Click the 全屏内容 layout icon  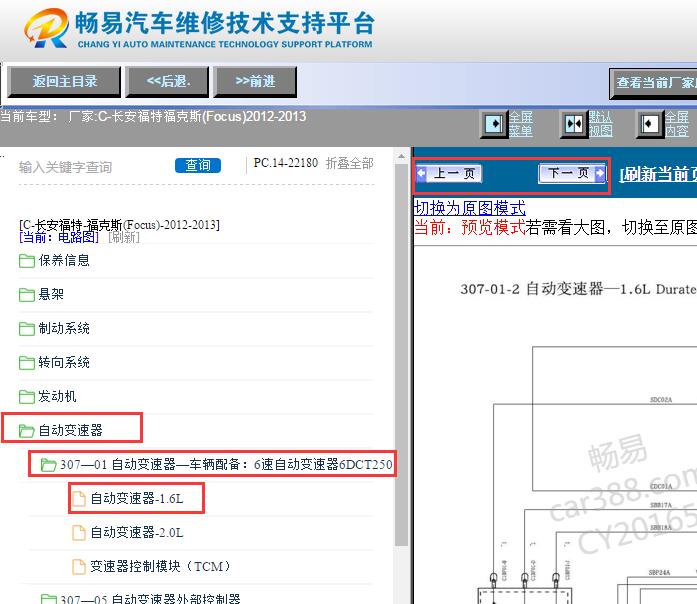coord(650,124)
